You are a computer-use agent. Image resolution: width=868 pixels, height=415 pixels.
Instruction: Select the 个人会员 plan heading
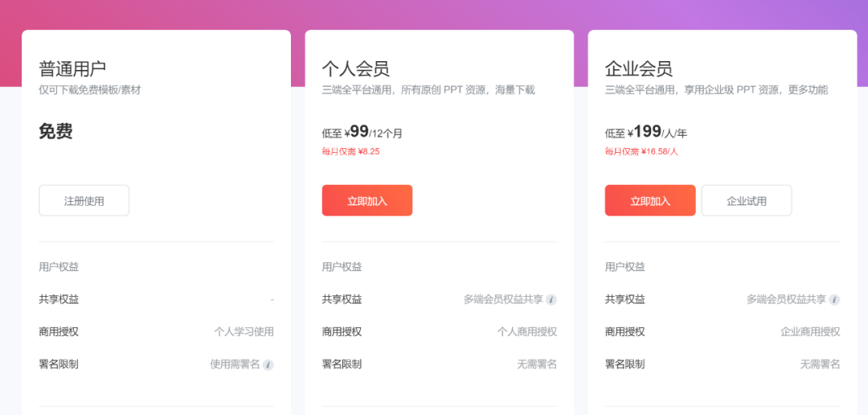pos(355,68)
